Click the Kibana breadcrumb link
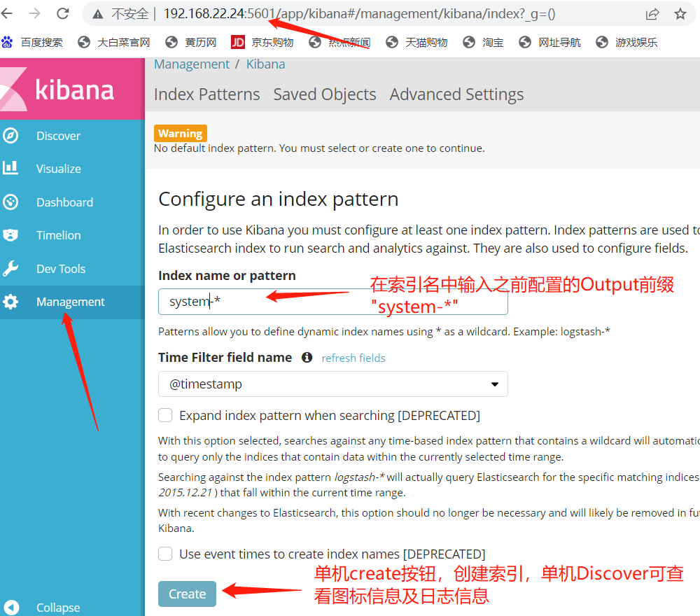Screen dimensions: 700x616 [265, 64]
